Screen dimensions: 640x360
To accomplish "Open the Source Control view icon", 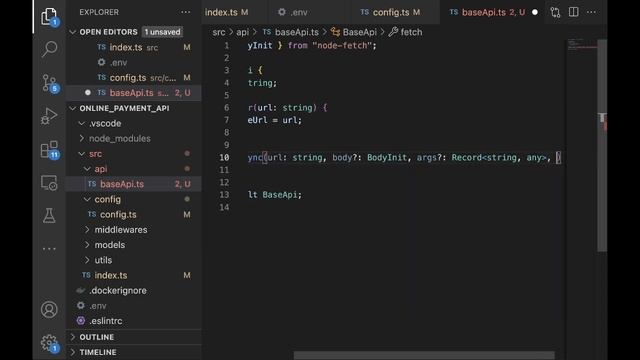I will 49,83.
